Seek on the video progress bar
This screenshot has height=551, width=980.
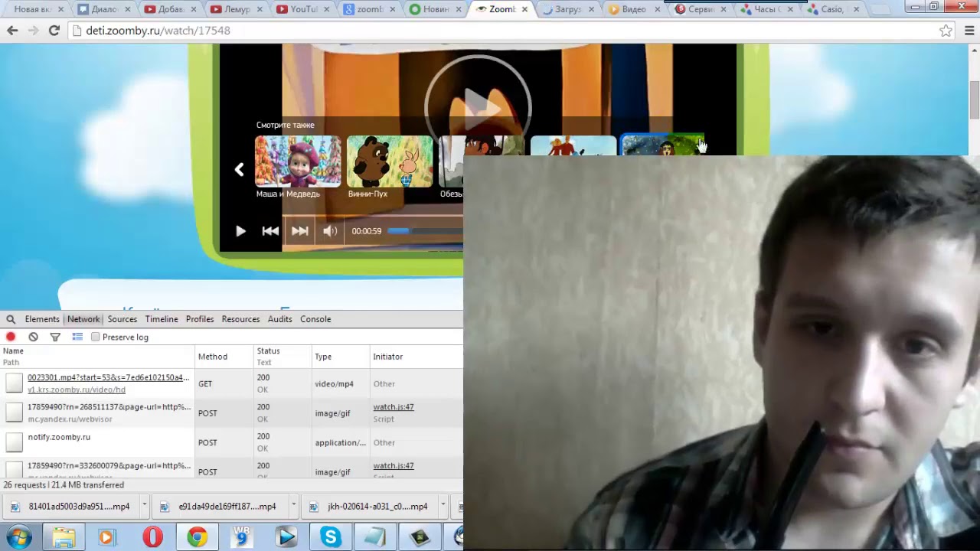coord(425,230)
